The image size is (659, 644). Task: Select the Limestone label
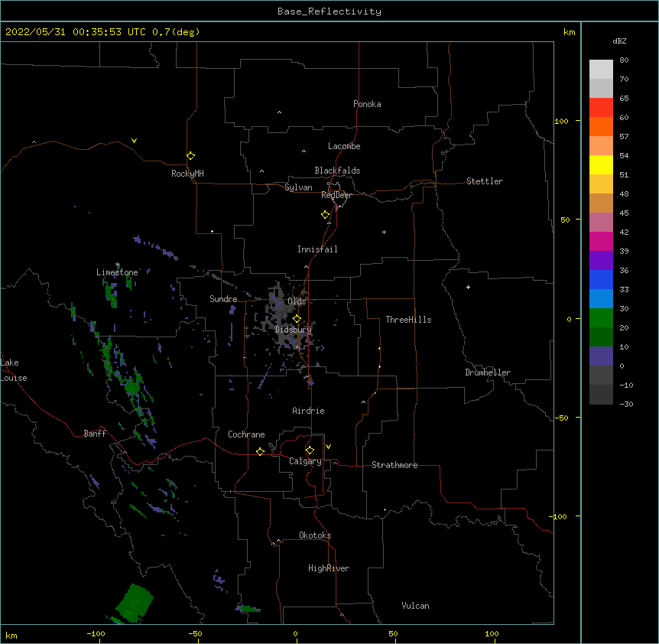click(x=117, y=272)
